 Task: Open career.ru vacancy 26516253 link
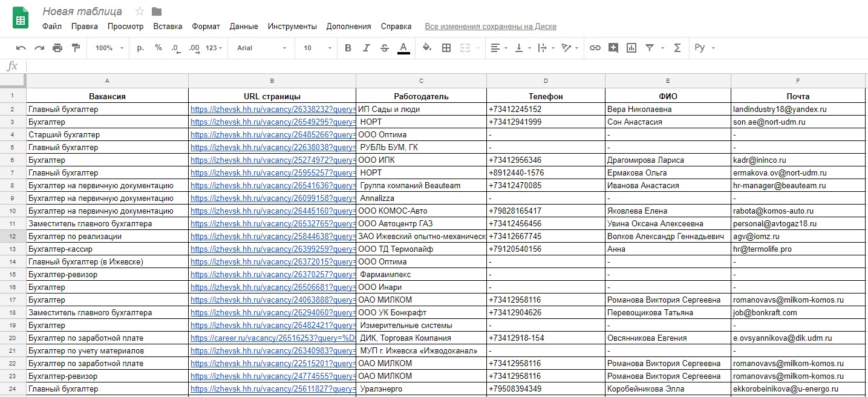(273, 338)
